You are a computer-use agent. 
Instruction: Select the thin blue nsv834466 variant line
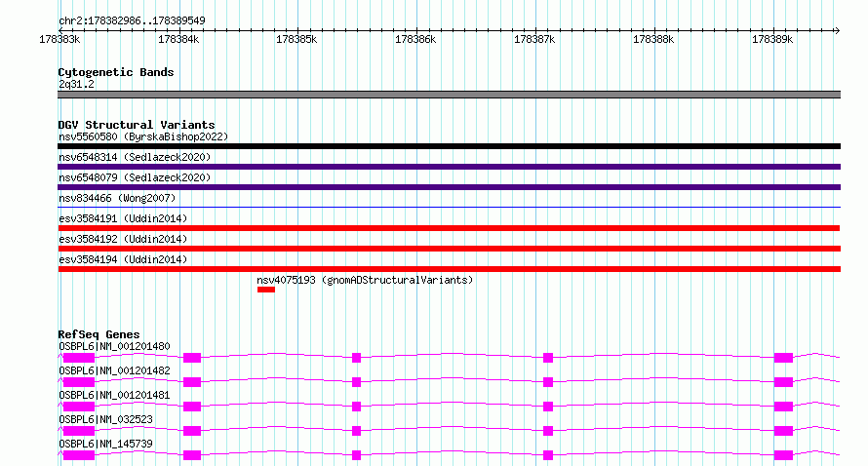pyautogui.click(x=449, y=207)
